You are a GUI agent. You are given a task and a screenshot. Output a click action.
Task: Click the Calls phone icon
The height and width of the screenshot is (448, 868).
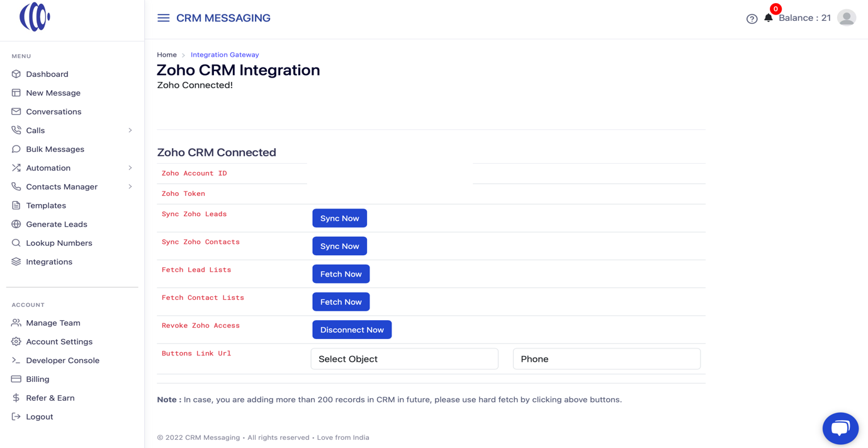[16, 130]
